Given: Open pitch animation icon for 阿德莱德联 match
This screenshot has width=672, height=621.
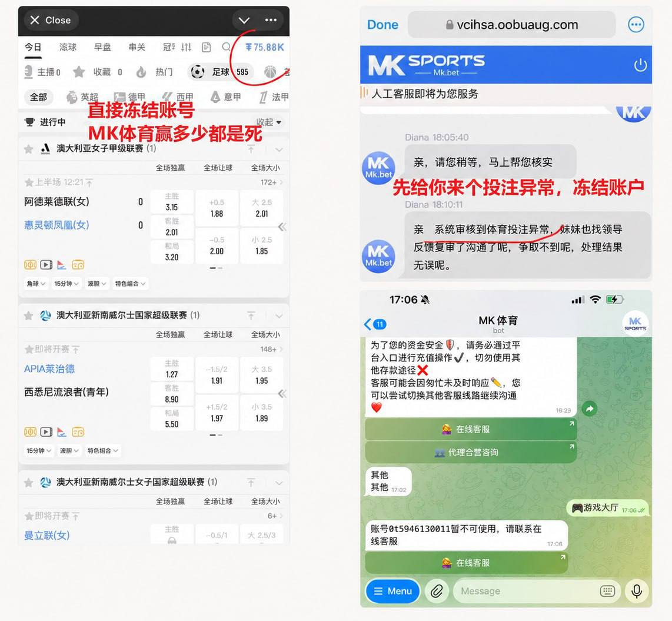Looking at the screenshot, I should tap(30, 265).
